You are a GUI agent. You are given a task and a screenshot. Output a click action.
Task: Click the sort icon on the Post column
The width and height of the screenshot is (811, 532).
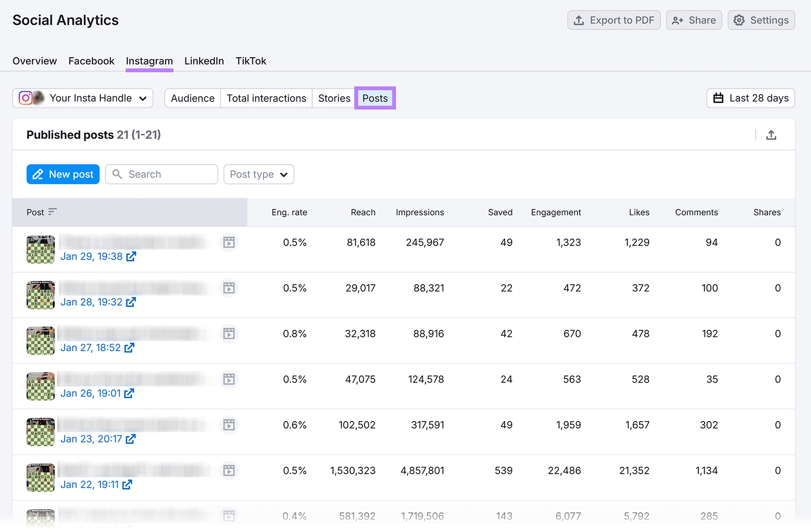(54, 212)
